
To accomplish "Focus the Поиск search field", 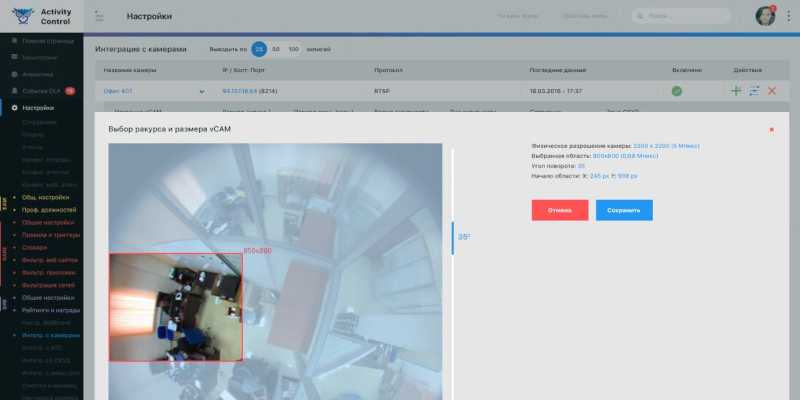I will [681, 16].
